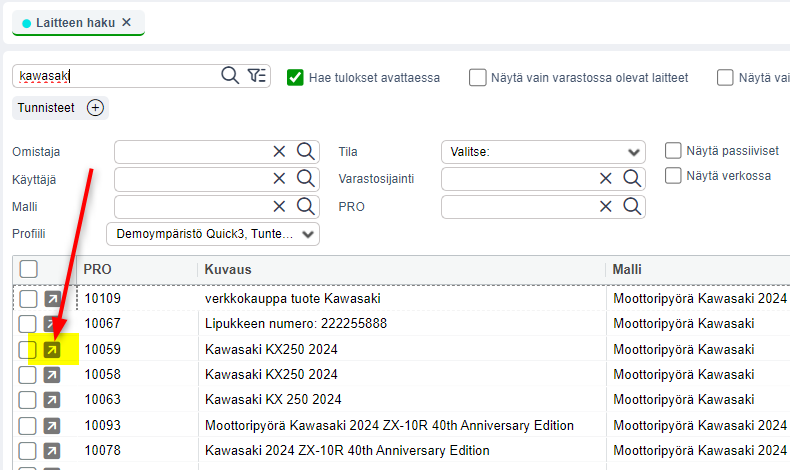Switch to the Laitteen haku tab
The width and height of the screenshot is (790, 470).
pyautogui.click(x=76, y=23)
